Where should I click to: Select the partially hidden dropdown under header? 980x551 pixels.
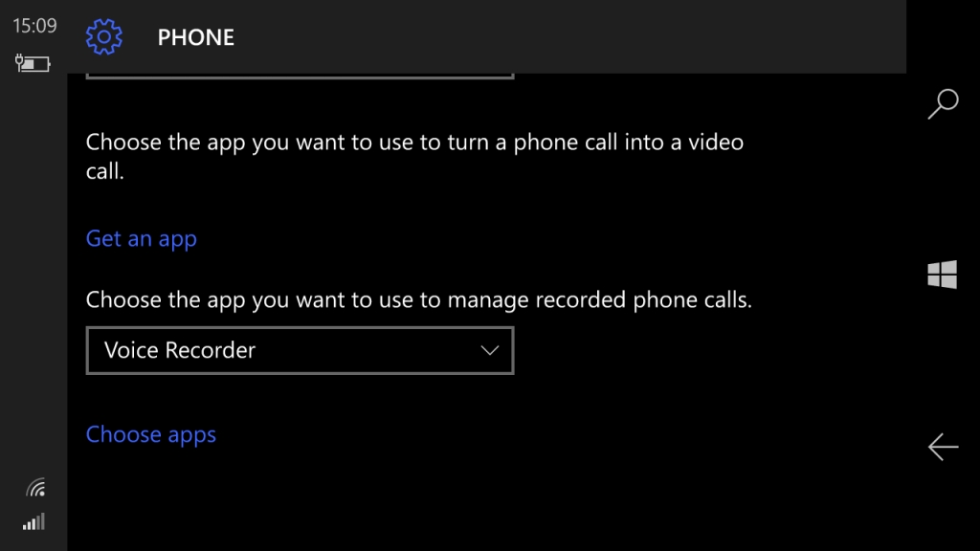coord(300,76)
